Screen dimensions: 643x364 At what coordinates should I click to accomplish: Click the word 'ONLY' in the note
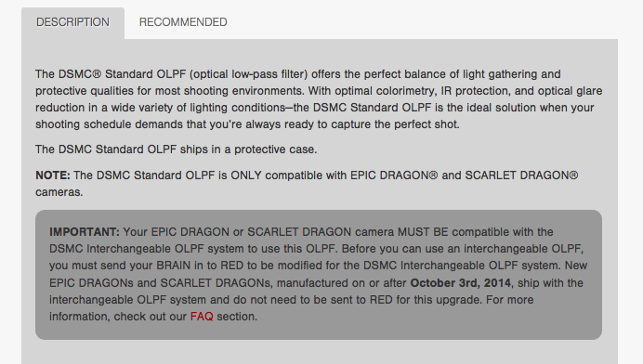pyautogui.click(x=246, y=175)
